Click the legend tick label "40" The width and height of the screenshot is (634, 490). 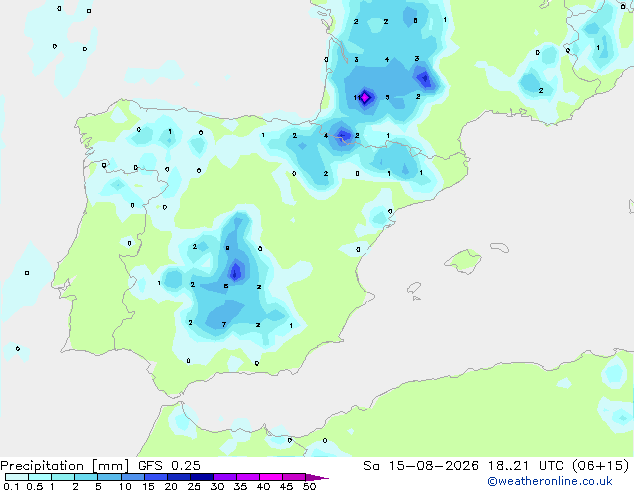[263, 486]
